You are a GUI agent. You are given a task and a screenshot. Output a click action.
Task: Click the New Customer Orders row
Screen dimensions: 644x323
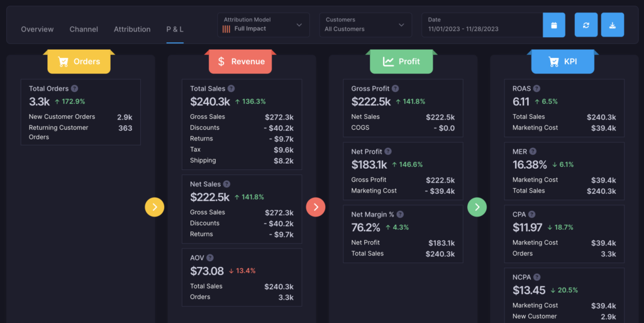(x=80, y=116)
